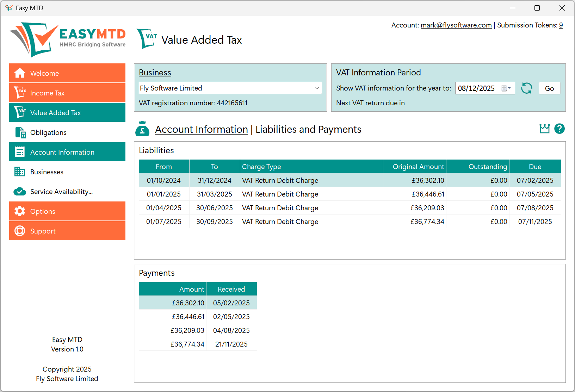Switch to the Account Information section
This screenshot has height=392, width=575.
click(x=62, y=152)
